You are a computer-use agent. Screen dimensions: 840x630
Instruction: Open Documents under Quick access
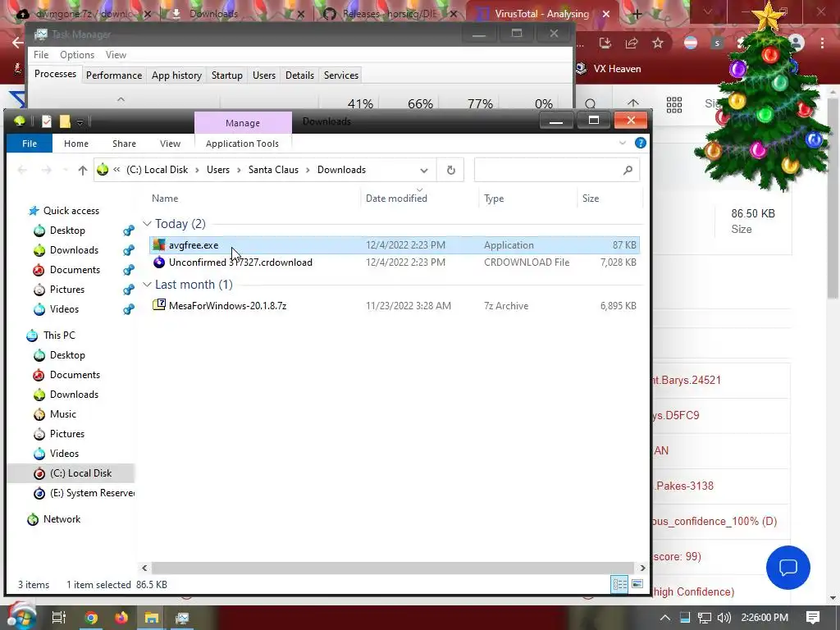coord(75,270)
